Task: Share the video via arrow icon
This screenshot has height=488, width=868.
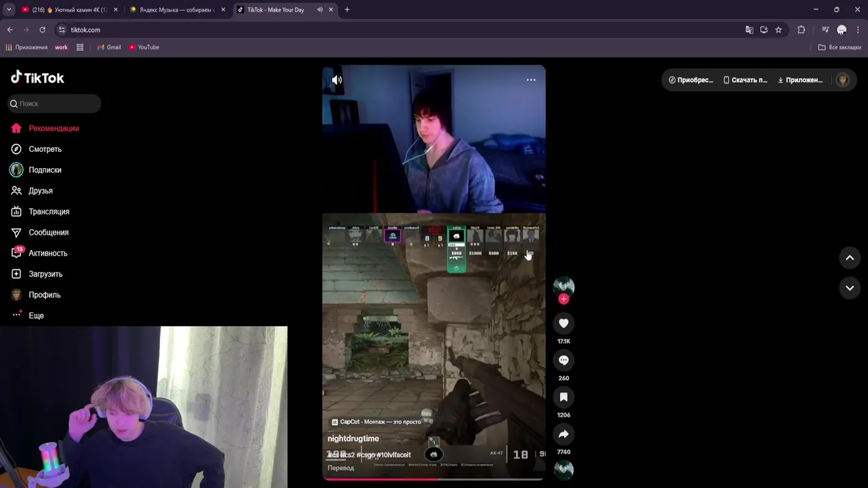Action: tap(564, 434)
